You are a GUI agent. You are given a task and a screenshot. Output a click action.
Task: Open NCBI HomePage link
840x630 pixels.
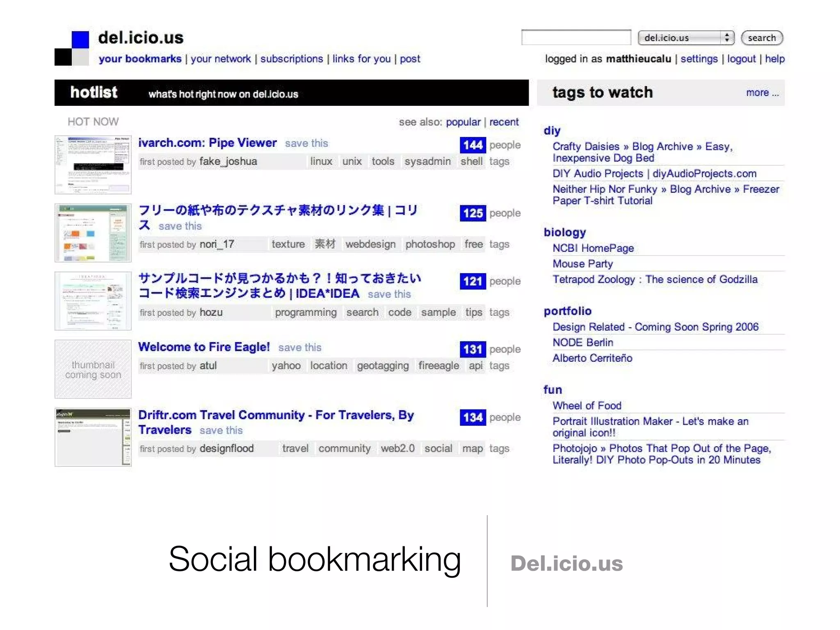[593, 248]
